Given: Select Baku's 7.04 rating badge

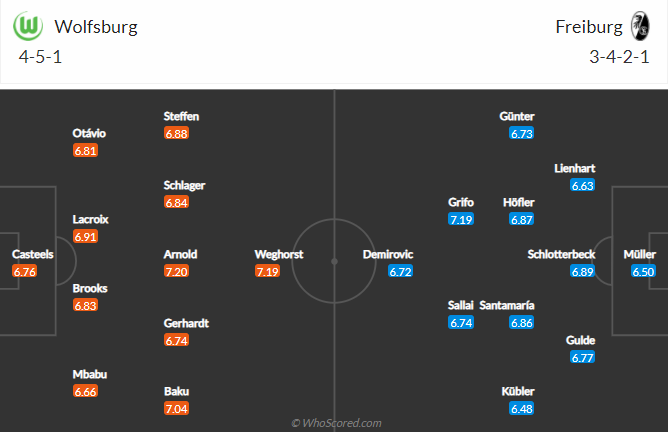Looking at the screenshot, I should tap(176, 408).
